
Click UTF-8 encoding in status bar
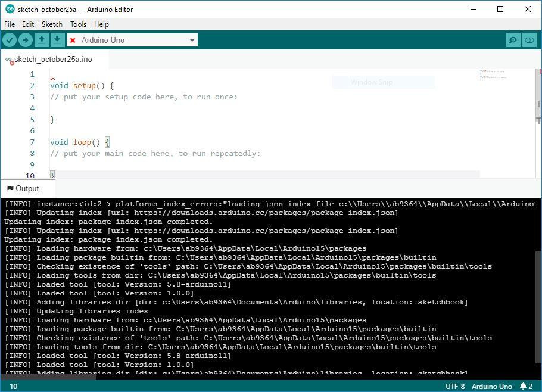point(455,386)
